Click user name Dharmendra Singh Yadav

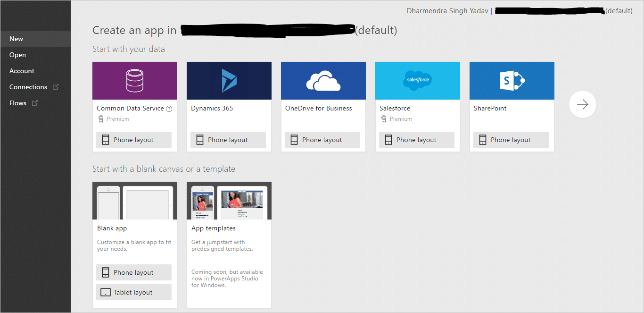tap(447, 10)
